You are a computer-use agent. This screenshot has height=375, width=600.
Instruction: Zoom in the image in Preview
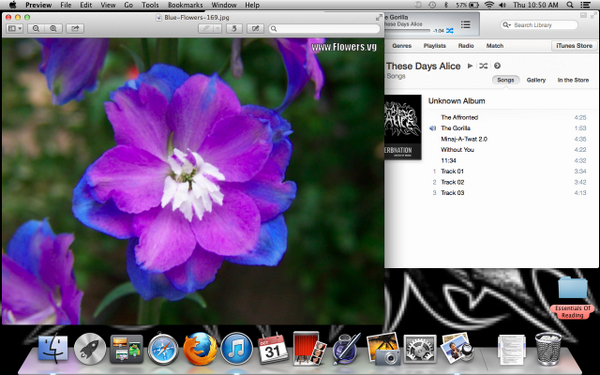tap(53, 28)
